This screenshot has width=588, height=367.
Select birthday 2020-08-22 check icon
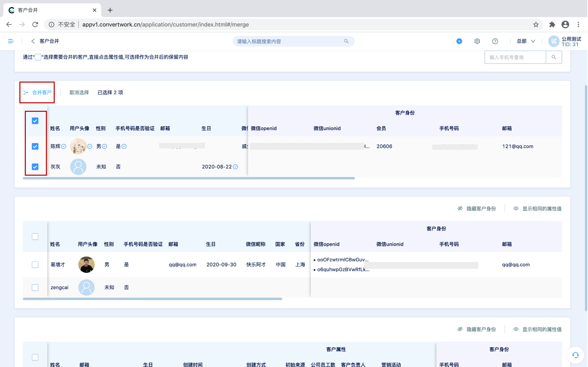[236, 167]
